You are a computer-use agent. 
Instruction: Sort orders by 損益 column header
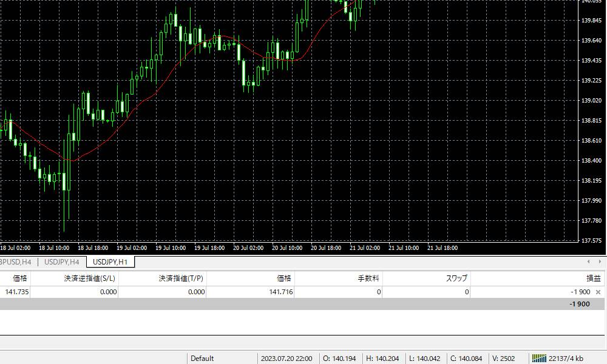pyautogui.click(x=592, y=278)
